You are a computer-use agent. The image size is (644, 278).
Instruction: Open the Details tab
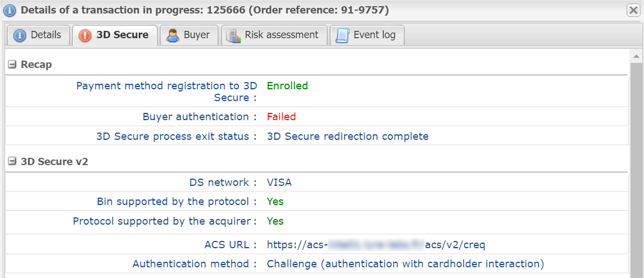pos(46,35)
